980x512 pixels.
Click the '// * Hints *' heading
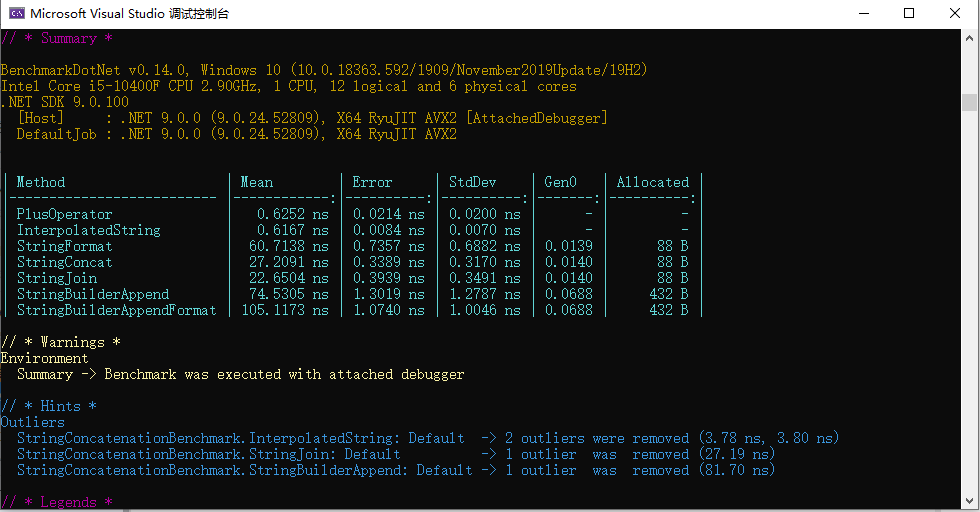(x=49, y=406)
